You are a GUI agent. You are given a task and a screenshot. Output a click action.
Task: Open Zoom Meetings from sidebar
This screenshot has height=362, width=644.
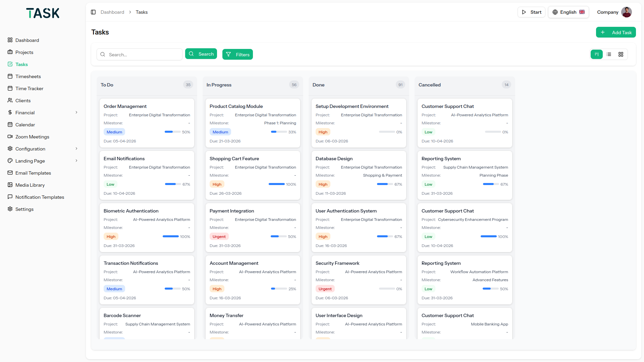(32, 137)
